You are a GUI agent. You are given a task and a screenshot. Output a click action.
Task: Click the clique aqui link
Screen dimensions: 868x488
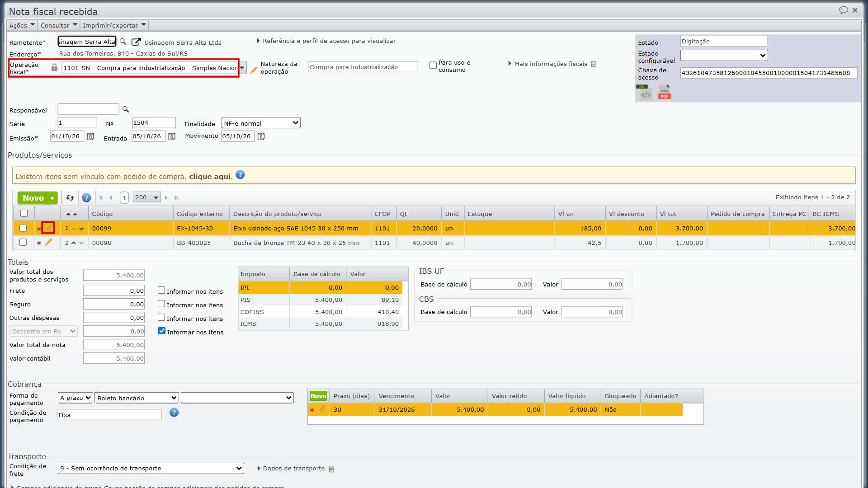[210, 176]
